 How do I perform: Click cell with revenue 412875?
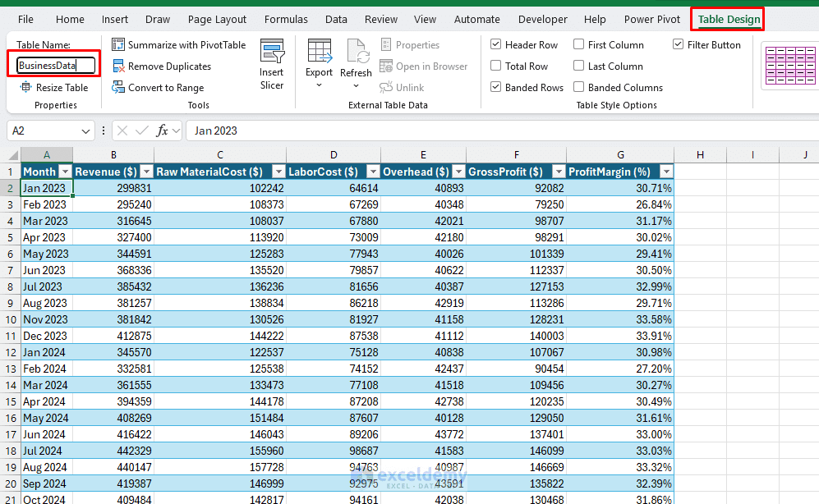[x=113, y=336]
